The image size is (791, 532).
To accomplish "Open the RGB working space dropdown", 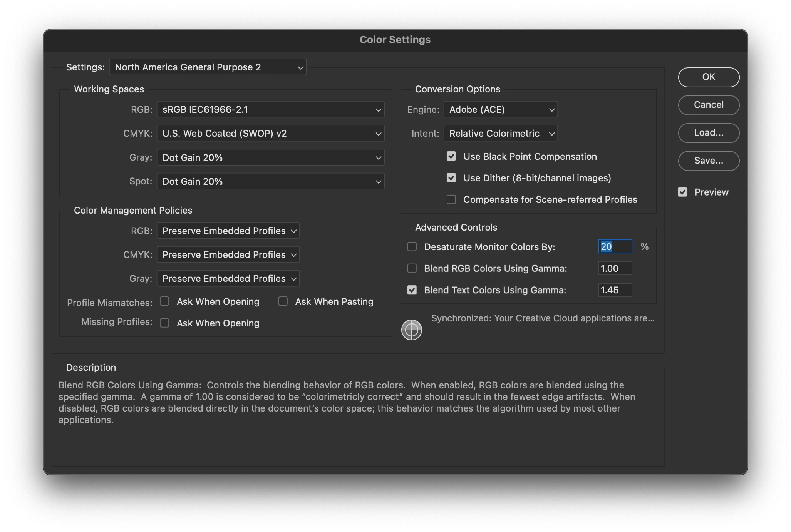I will (270, 110).
